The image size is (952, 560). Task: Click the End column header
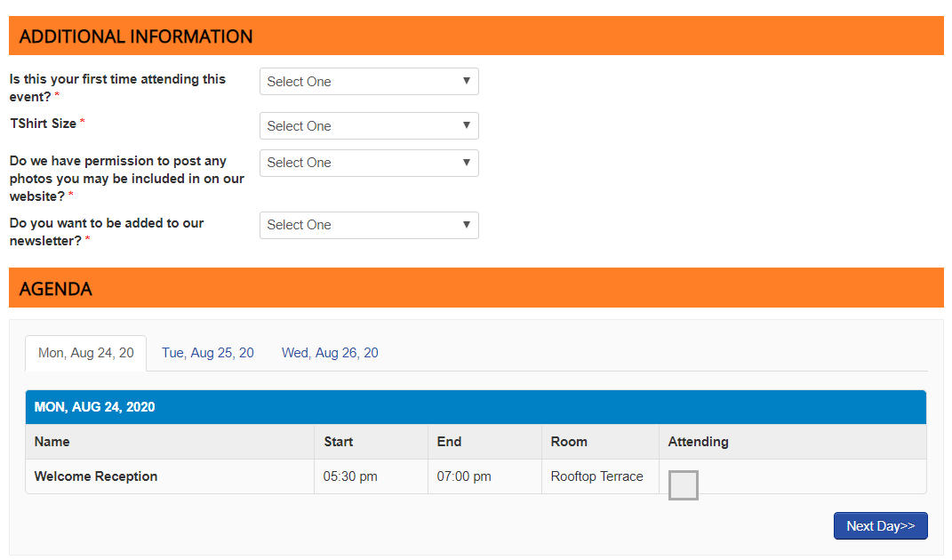(449, 442)
